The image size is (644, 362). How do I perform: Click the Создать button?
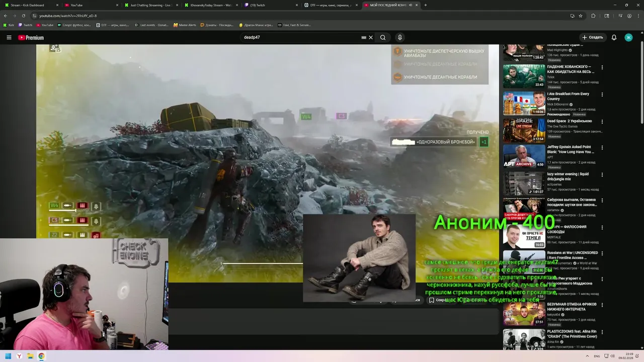click(592, 37)
